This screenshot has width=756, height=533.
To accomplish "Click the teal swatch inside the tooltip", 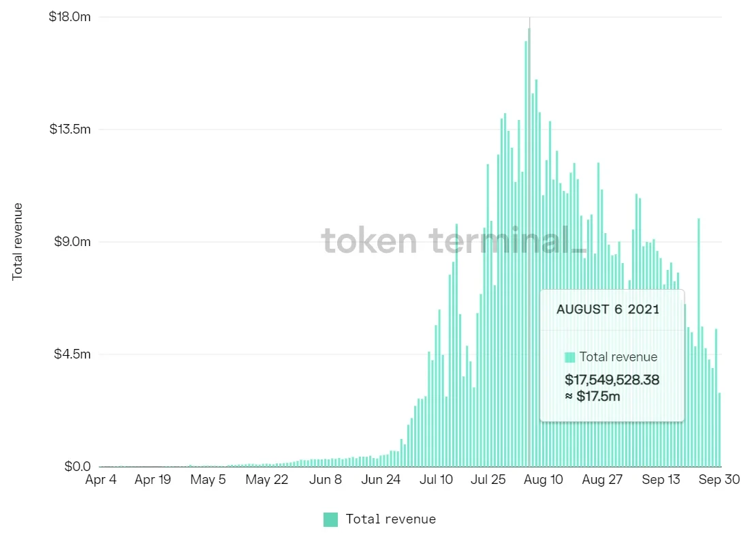I will pos(570,357).
